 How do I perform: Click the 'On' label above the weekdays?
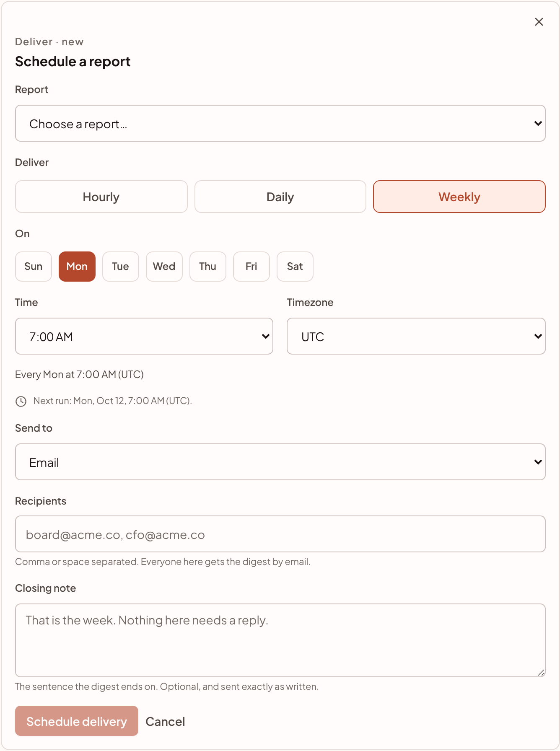(22, 234)
